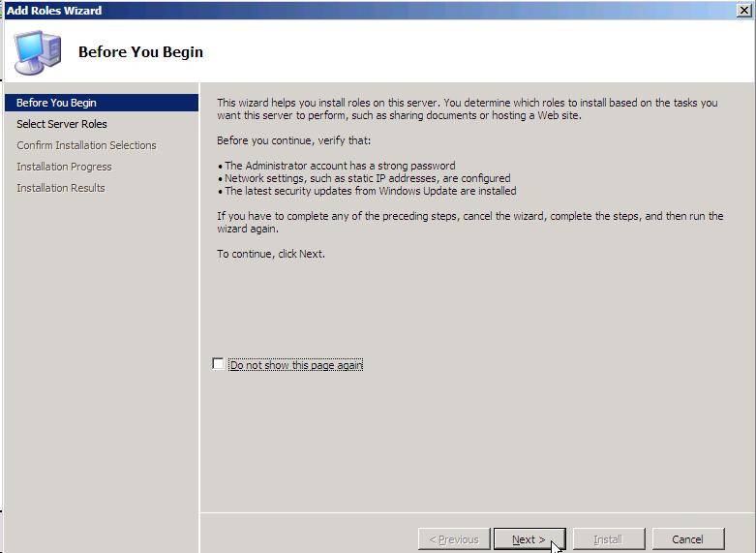
Task: Click 'The latest security updates' bullet line
Action: coord(367,191)
